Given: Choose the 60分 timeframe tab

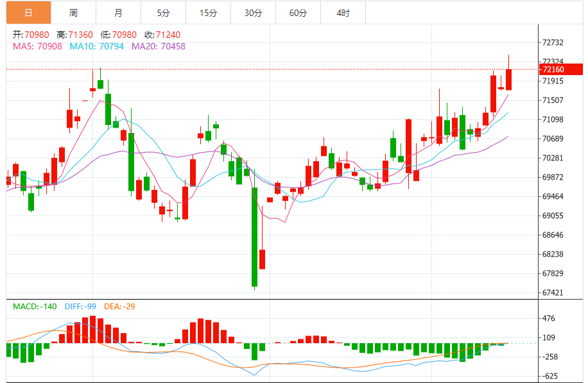Looking at the screenshot, I should coord(298,13).
